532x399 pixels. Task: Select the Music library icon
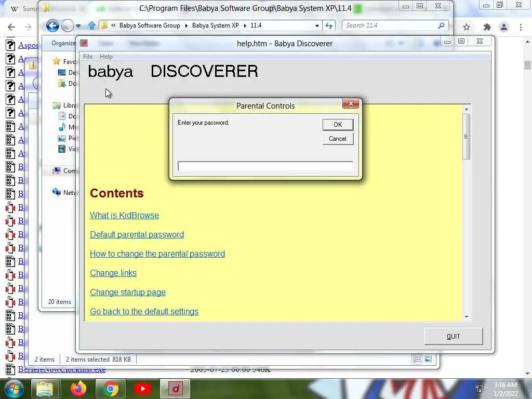pyautogui.click(x=62, y=127)
